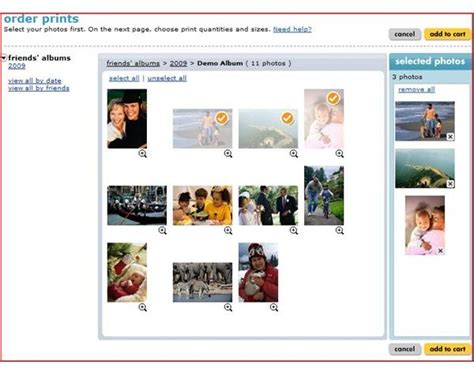
Task: Click unselect all link
Action: coord(167,78)
